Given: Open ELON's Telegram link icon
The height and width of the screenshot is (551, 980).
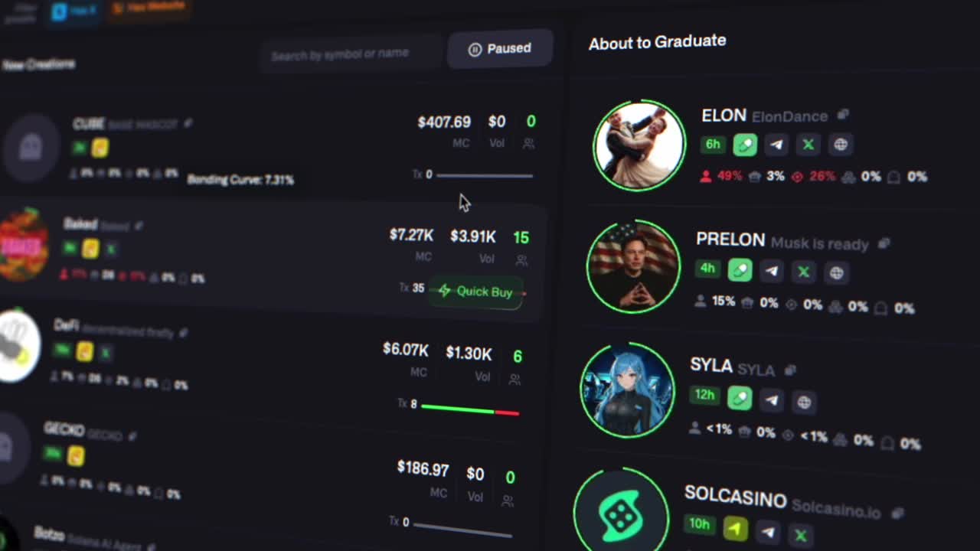Looking at the screenshot, I should (776, 145).
